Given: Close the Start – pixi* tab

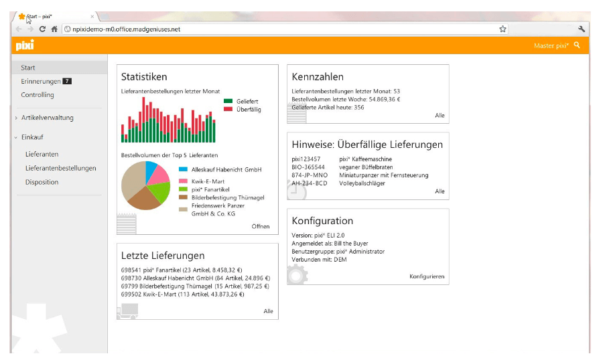Looking at the screenshot, I should coord(92,17).
